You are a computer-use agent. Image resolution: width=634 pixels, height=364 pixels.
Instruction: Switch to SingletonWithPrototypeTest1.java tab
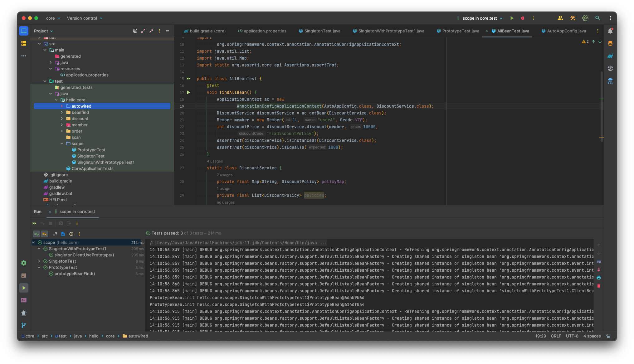(x=388, y=31)
